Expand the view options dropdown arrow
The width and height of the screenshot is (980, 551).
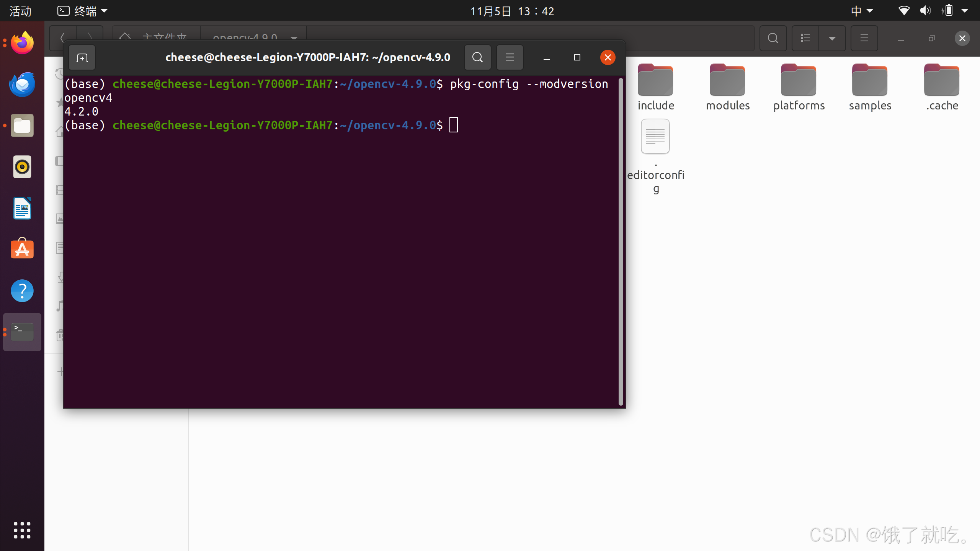coord(832,38)
